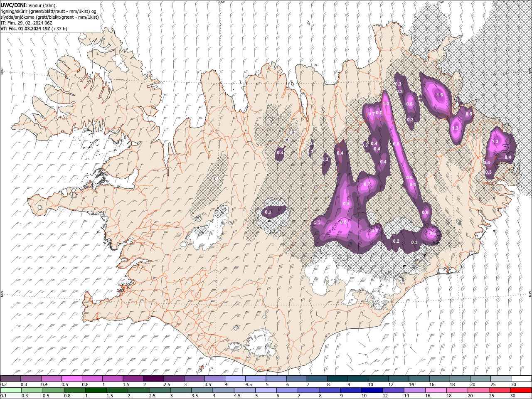Pick the dark green rain swatch between 1 and 1.5
The image size is (532, 399).
click(x=96, y=390)
